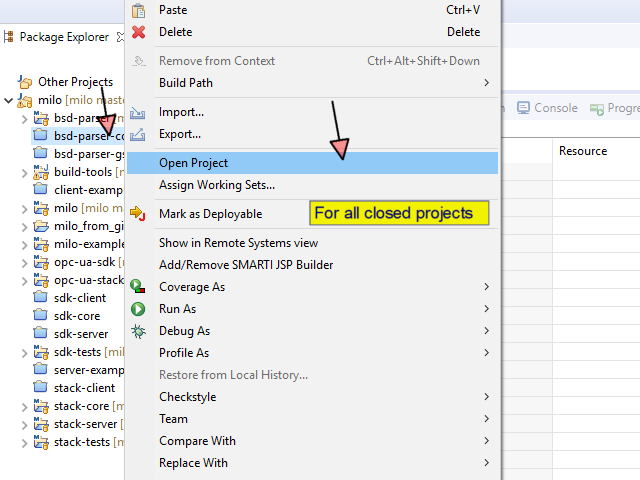This screenshot has height=480, width=640.
Task: Switch to the Console tab
Action: pyautogui.click(x=547, y=108)
